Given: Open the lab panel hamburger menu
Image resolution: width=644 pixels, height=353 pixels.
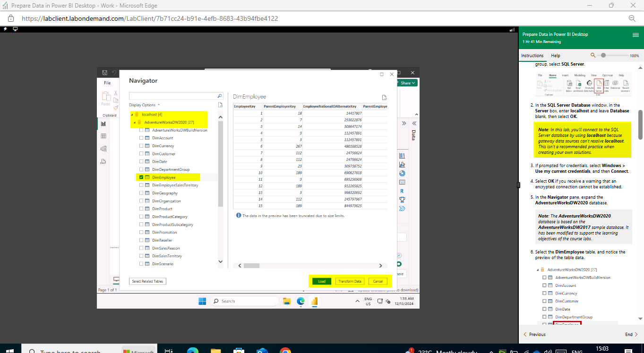Looking at the screenshot, I should 635,34.
